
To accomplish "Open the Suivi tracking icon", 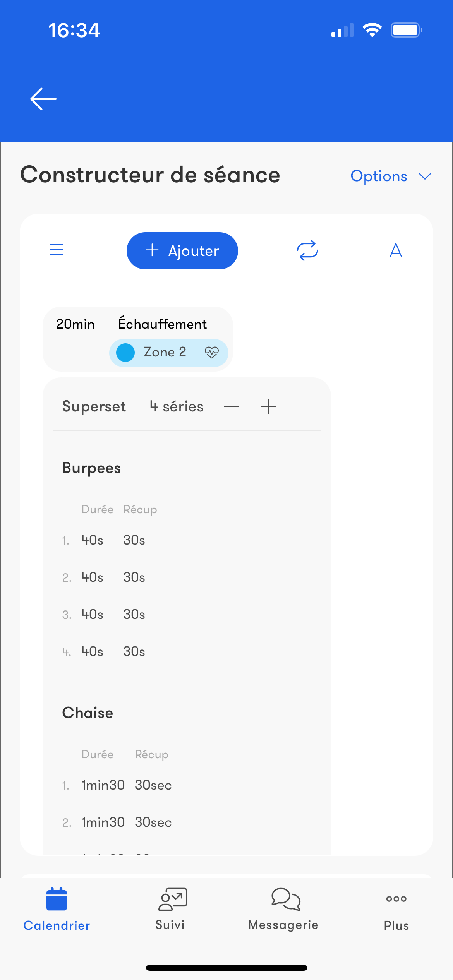I will tap(172, 899).
